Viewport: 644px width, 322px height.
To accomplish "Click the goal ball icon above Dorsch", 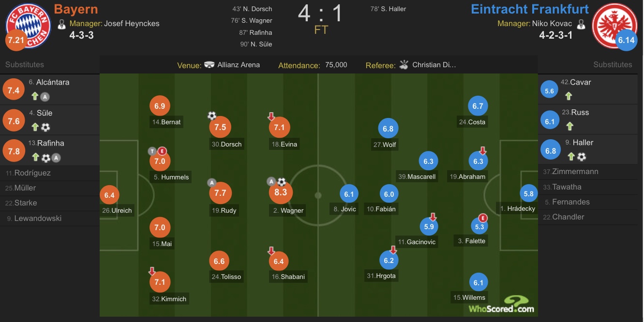I will (x=212, y=116).
